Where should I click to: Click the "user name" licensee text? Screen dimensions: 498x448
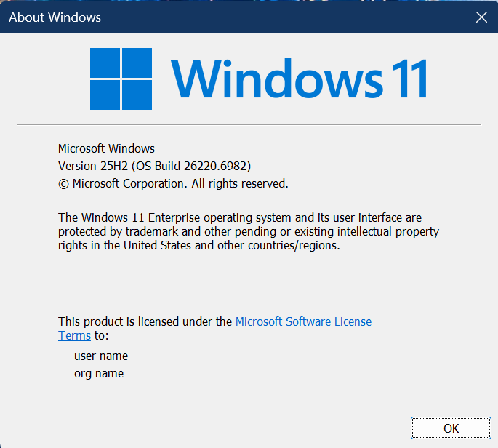coord(101,356)
